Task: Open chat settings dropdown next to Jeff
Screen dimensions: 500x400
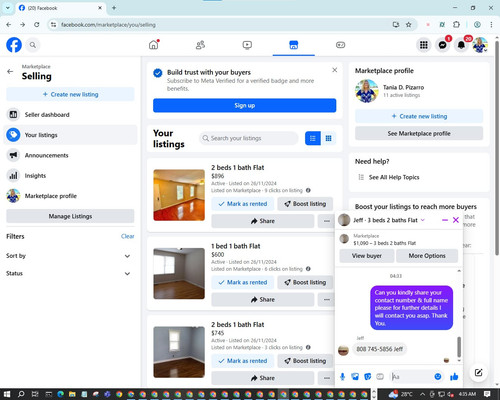Action: (423, 220)
